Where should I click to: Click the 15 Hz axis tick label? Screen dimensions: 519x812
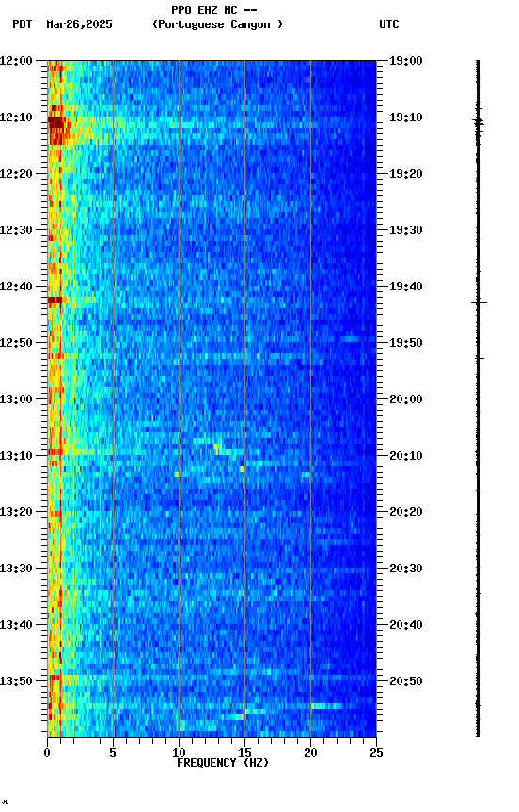click(244, 753)
